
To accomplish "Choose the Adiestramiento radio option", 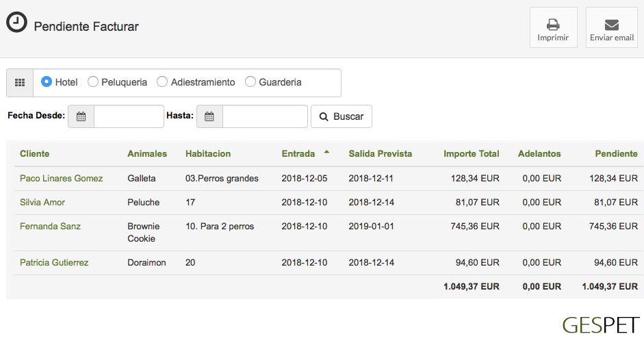I will coord(162,82).
